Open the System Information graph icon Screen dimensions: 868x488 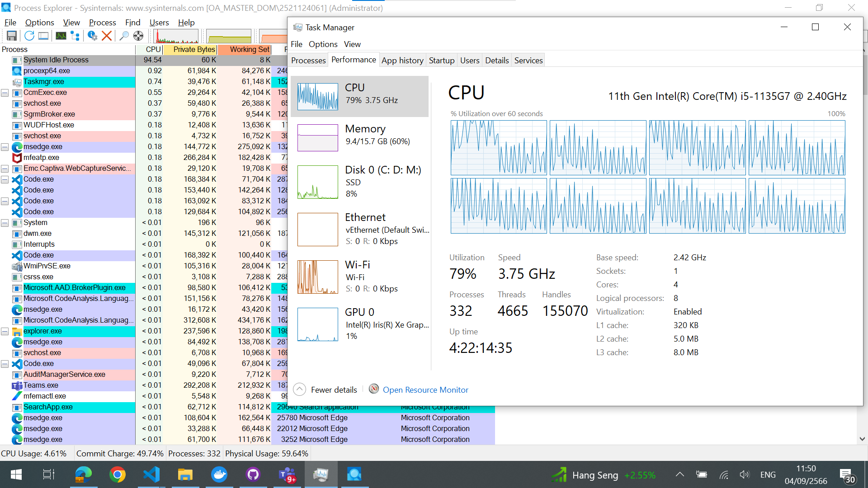point(61,36)
